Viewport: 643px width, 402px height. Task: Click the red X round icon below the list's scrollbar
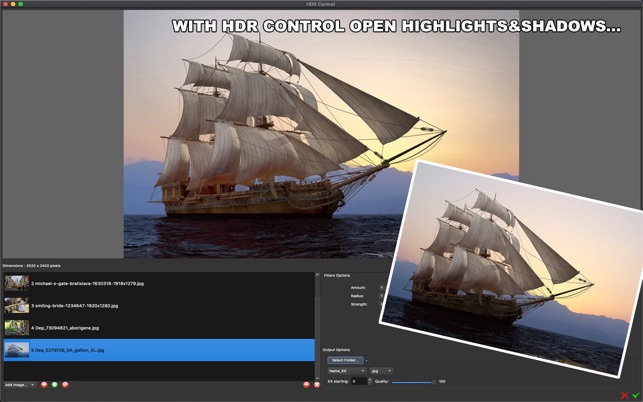(317, 385)
